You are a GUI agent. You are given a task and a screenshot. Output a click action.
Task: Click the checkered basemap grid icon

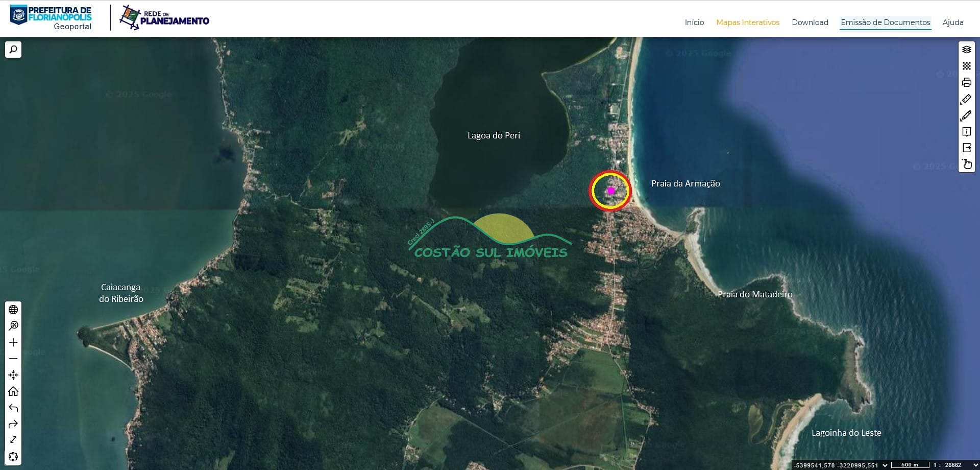point(966,66)
